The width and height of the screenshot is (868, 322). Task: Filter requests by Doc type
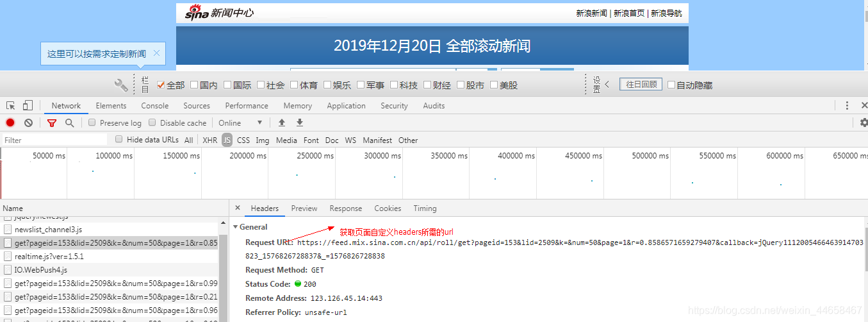[332, 140]
